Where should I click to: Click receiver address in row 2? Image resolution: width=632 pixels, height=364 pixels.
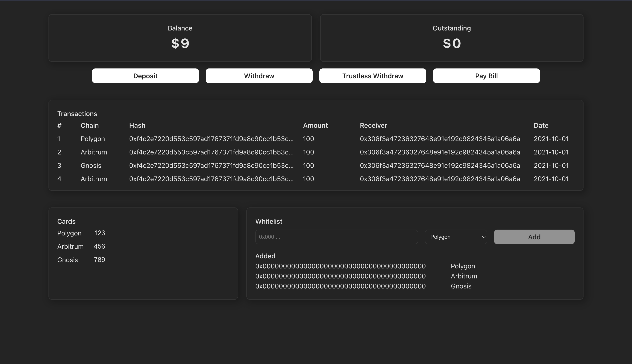440,152
